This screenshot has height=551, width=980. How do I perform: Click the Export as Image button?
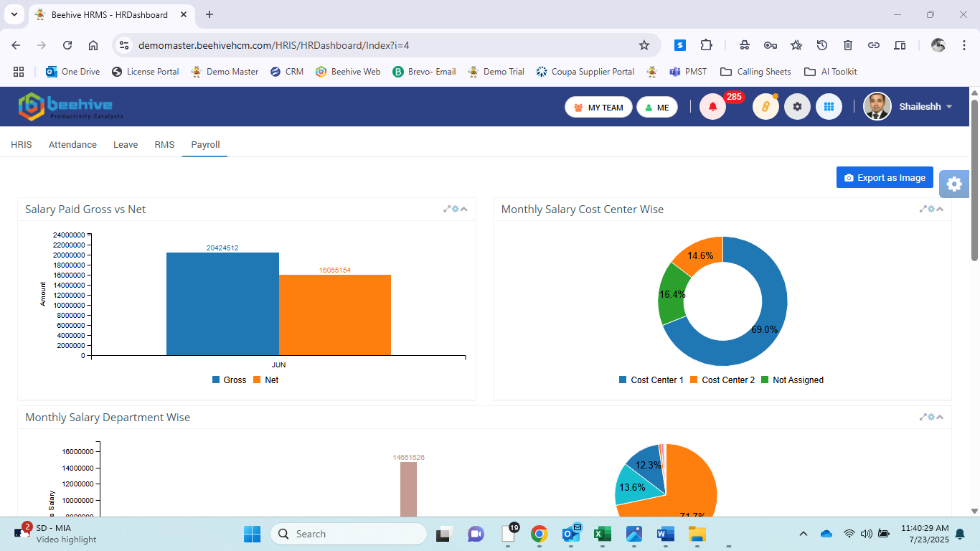885,176
